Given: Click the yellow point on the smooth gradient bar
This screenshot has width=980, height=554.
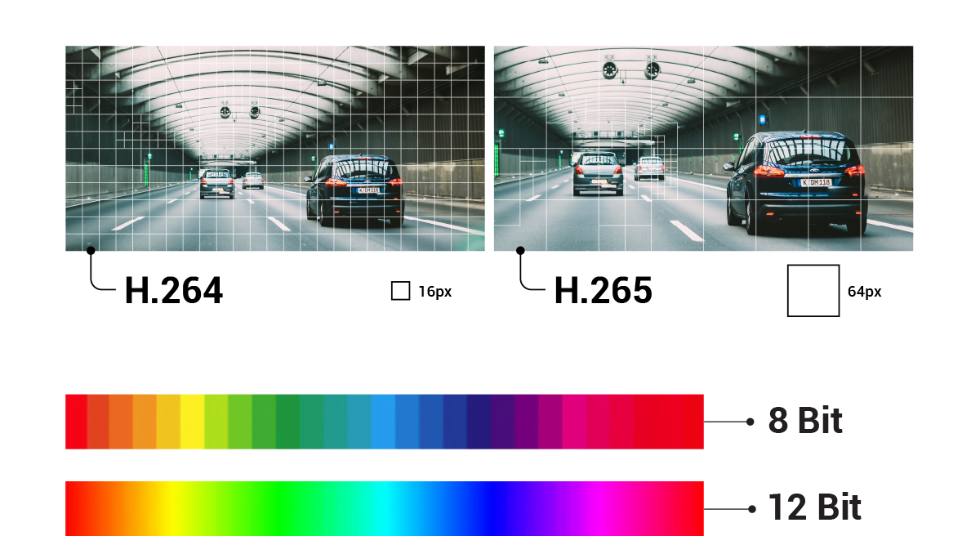Looking at the screenshot, I should pos(171,509).
